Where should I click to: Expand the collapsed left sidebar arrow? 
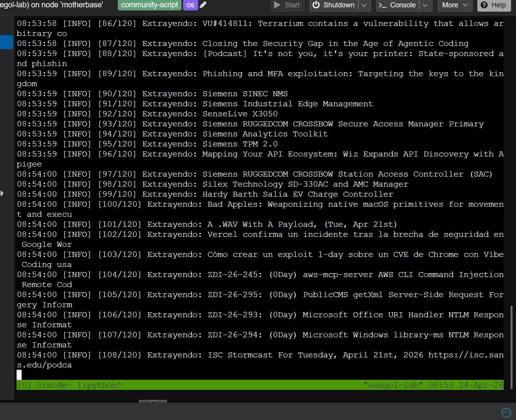pyautogui.click(x=2, y=193)
